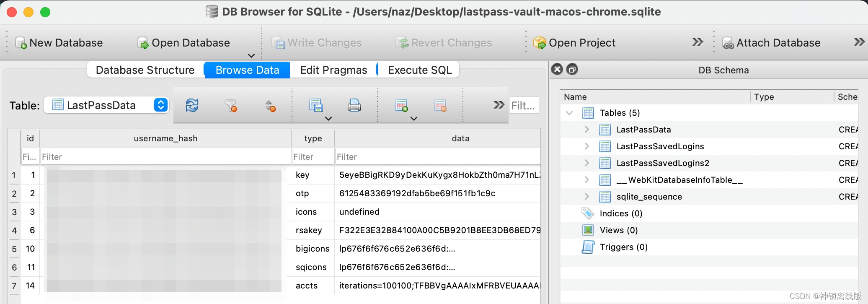Go to the Execute SQL tab
This screenshot has width=868, height=304.
click(x=420, y=70)
